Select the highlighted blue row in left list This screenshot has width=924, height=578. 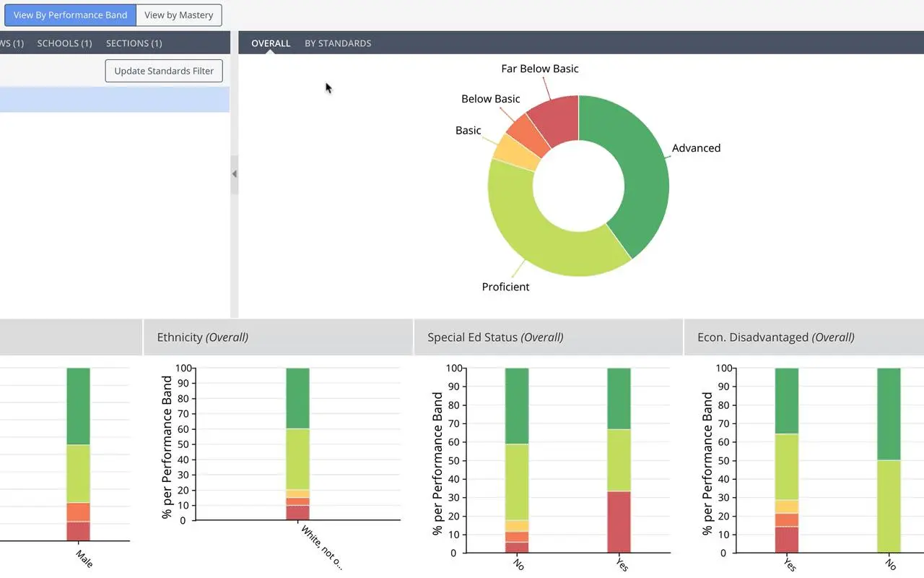(x=115, y=100)
